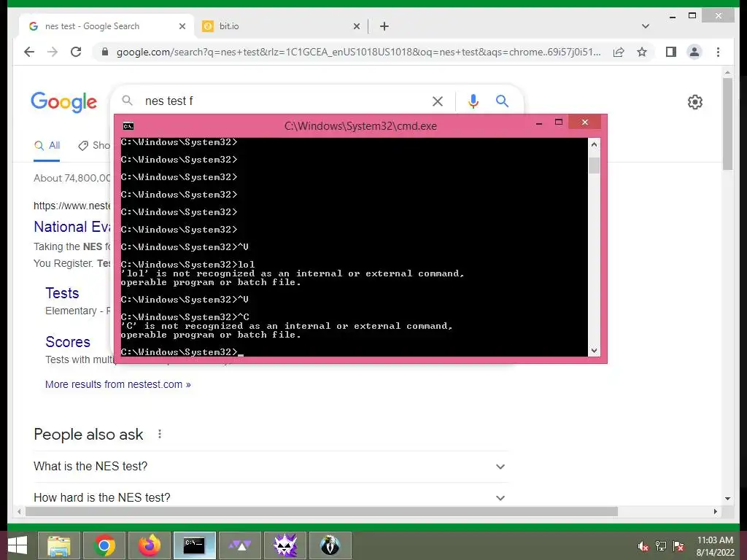Open Action Center flag icon
This screenshot has height=560, width=747.
[x=678, y=546]
